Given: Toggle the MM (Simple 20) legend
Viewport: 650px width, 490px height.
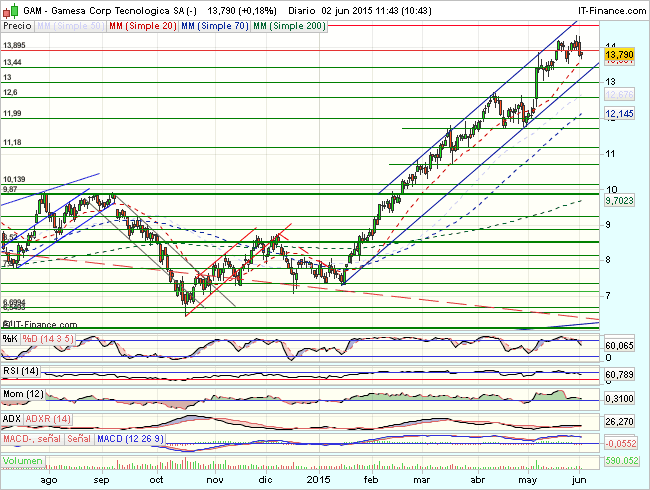Looking at the screenshot, I should point(142,26).
